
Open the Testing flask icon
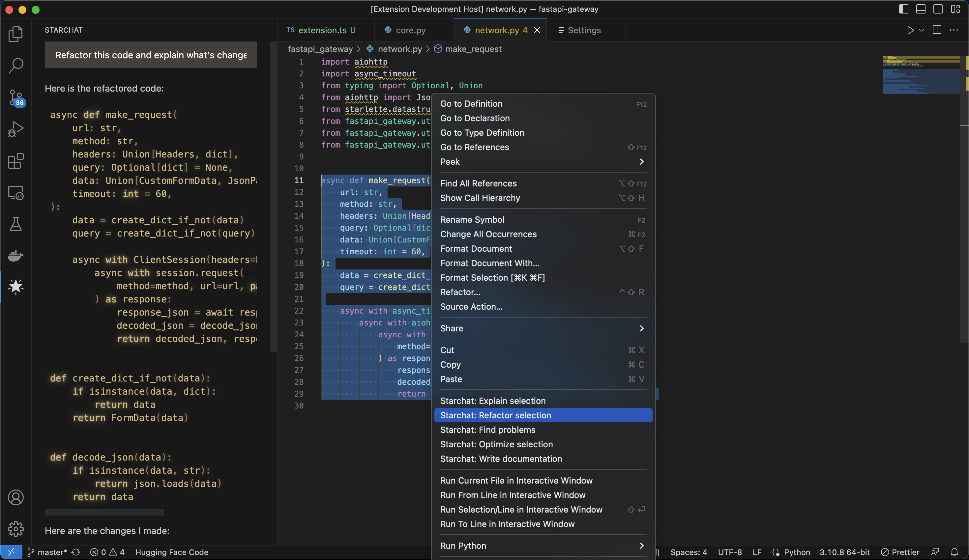15,224
